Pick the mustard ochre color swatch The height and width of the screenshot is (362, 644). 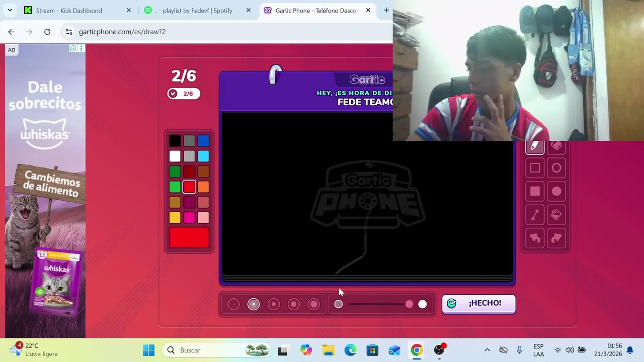tap(175, 202)
